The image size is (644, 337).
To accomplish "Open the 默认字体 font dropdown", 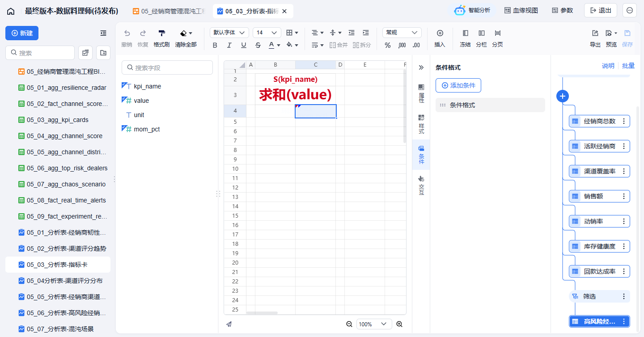I will pos(229,33).
